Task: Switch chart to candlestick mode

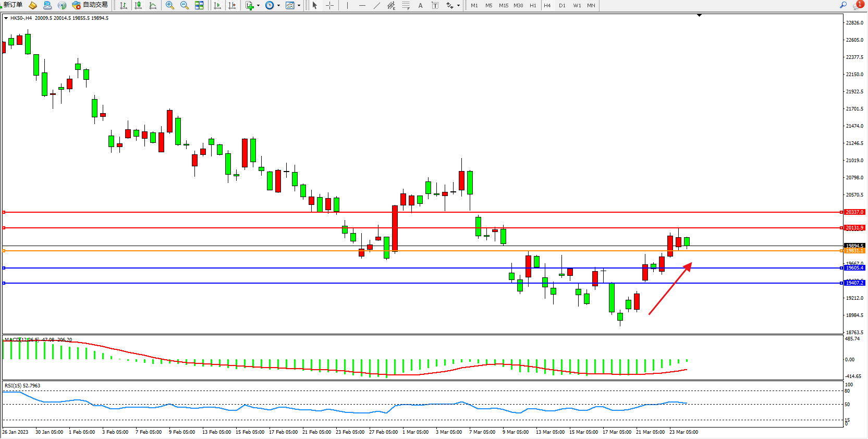Action: 138,6
